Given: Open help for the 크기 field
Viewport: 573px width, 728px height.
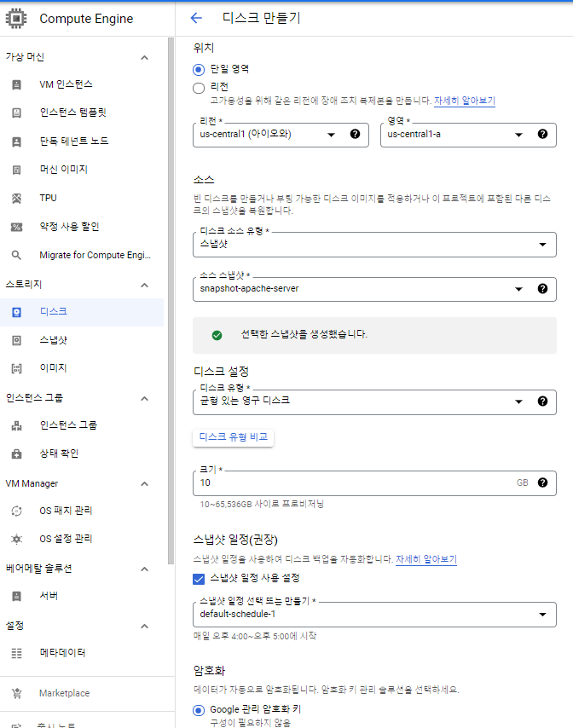Looking at the screenshot, I should click(x=542, y=482).
